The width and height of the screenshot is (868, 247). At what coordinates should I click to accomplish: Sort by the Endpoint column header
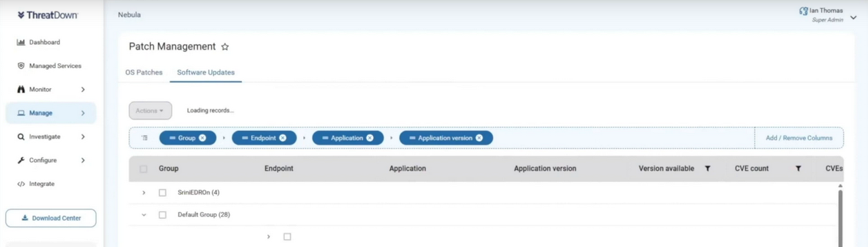(x=279, y=168)
